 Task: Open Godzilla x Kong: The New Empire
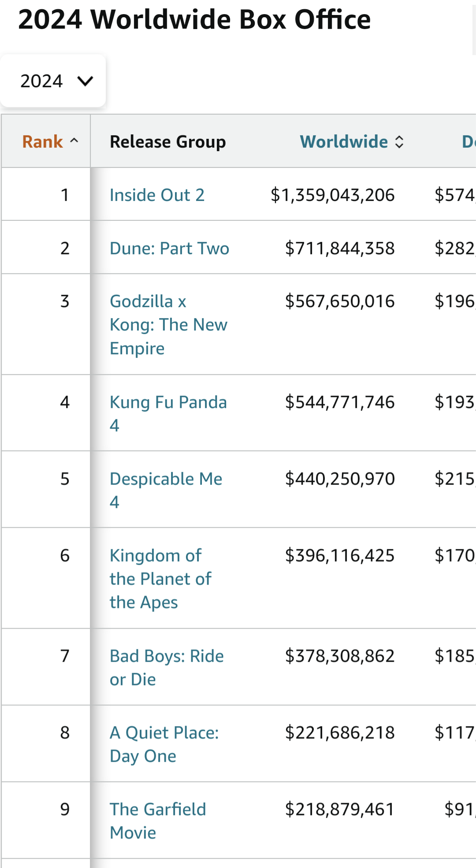tap(168, 325)
